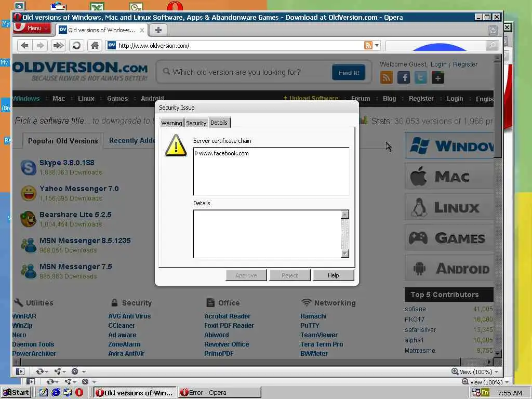Click the search magnifier icon in toolbar
Screen dimensions: 532x399
pyautogui.click(x=492, y=46)
